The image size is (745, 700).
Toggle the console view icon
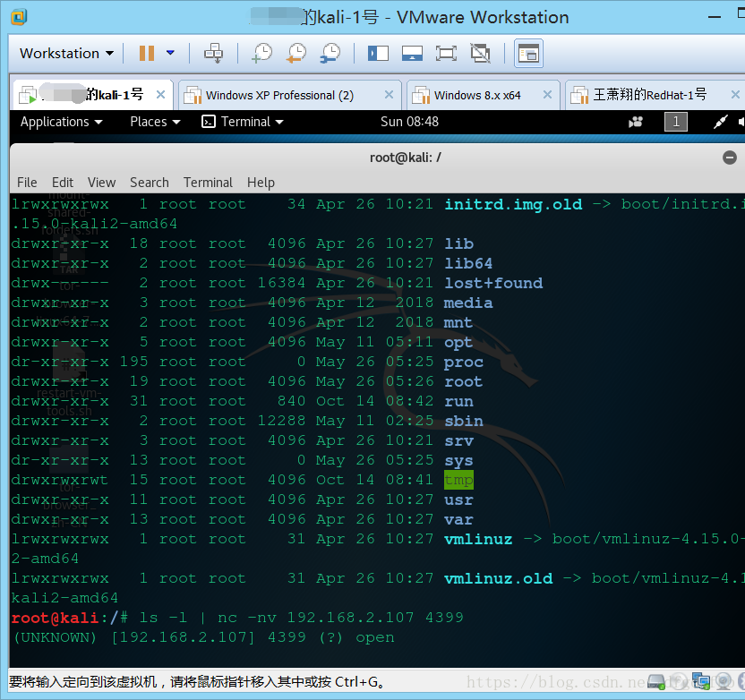click(x=529, y=53)
